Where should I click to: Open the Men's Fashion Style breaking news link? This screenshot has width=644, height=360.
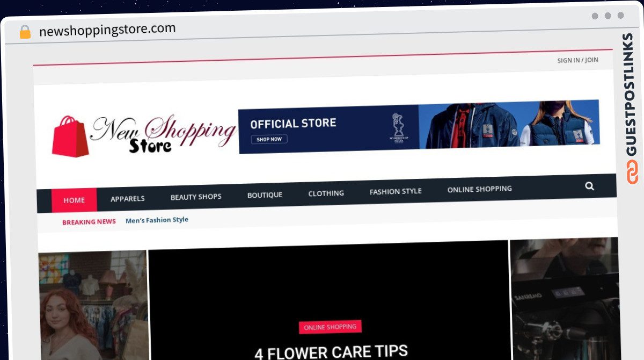(157, 220)
